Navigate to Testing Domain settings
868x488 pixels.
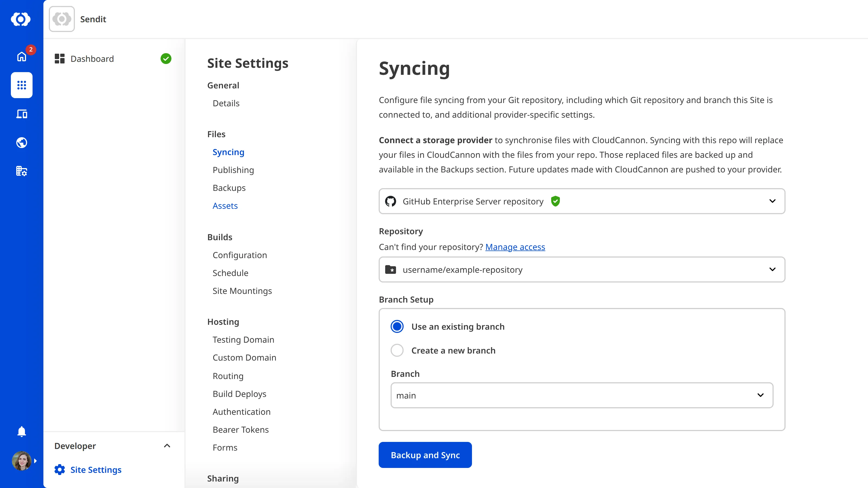pos(243,339)
